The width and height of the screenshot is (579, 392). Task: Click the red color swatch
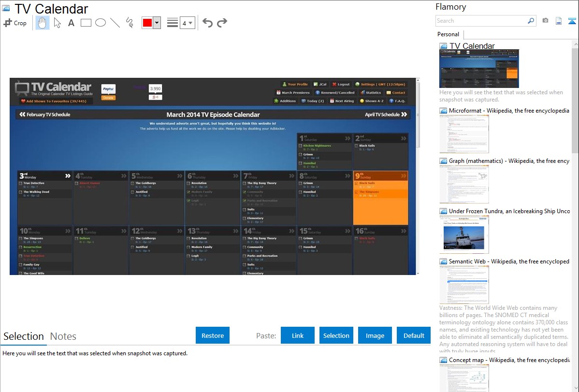(147, 23)
